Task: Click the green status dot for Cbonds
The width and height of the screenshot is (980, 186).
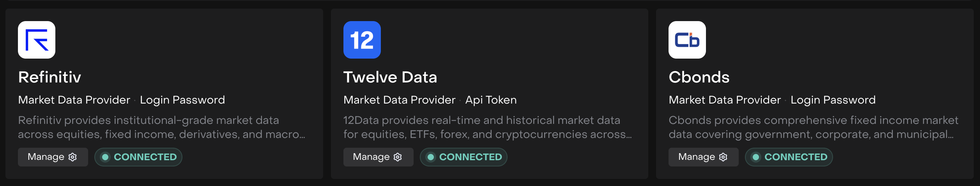Action: (x=756, y=157)
